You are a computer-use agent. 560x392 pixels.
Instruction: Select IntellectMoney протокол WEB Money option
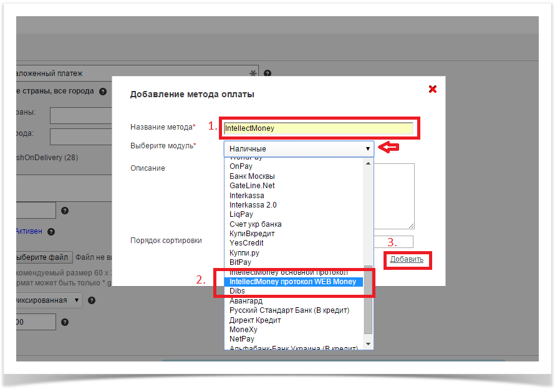292,282
